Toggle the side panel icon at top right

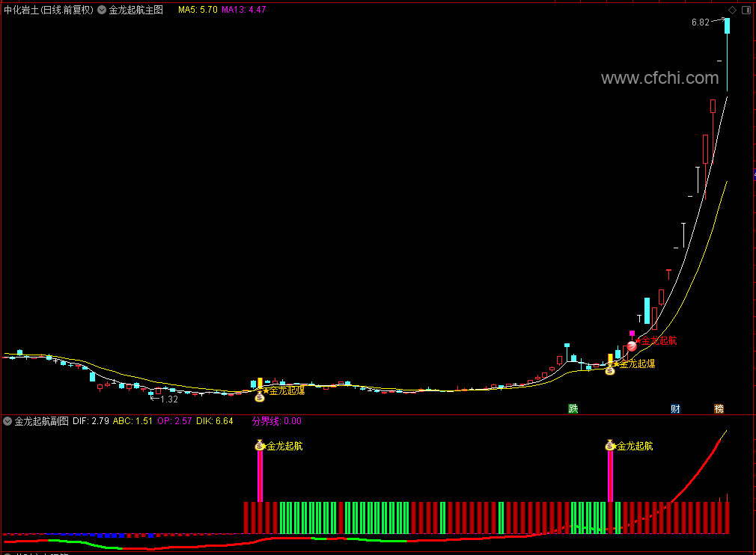point(746,10)
